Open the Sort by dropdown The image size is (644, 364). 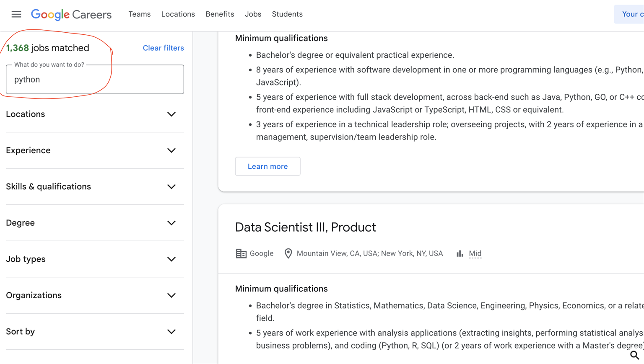click(x=95, y=332)
